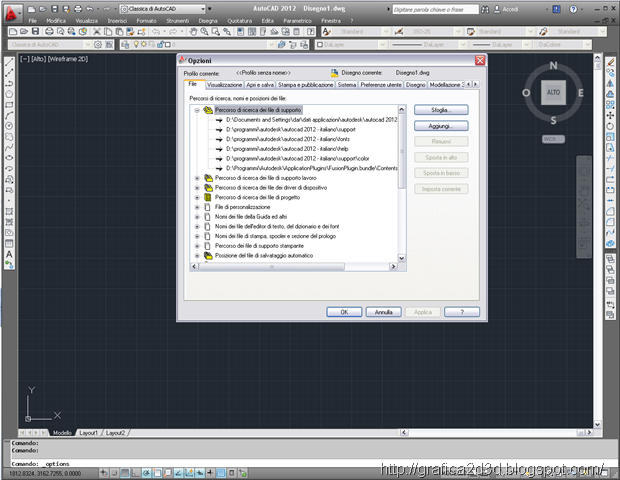
Task: Expand the File di personalizzazione tree node
Action: (x=197, y=207)
